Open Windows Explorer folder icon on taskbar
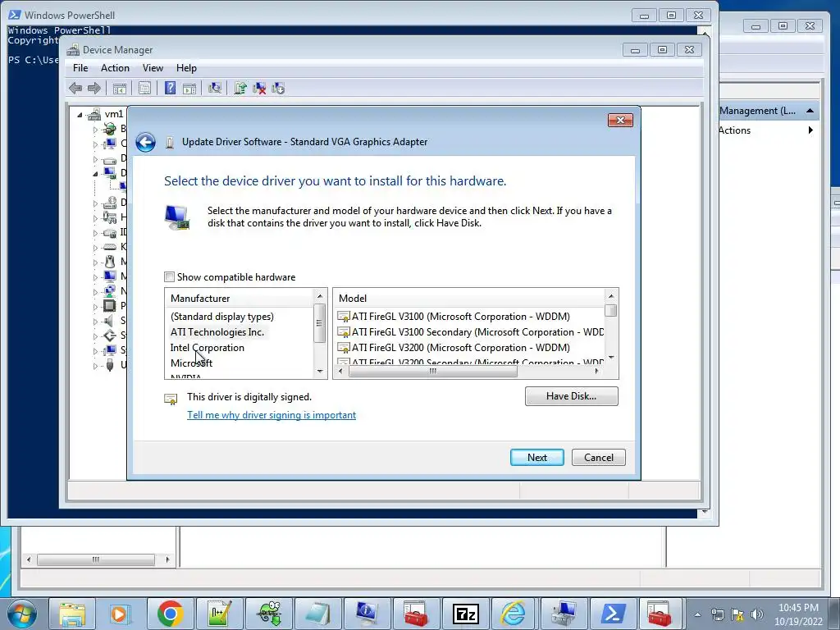The height and width of the screenshot is (630, 840). [x=72, y=614]
